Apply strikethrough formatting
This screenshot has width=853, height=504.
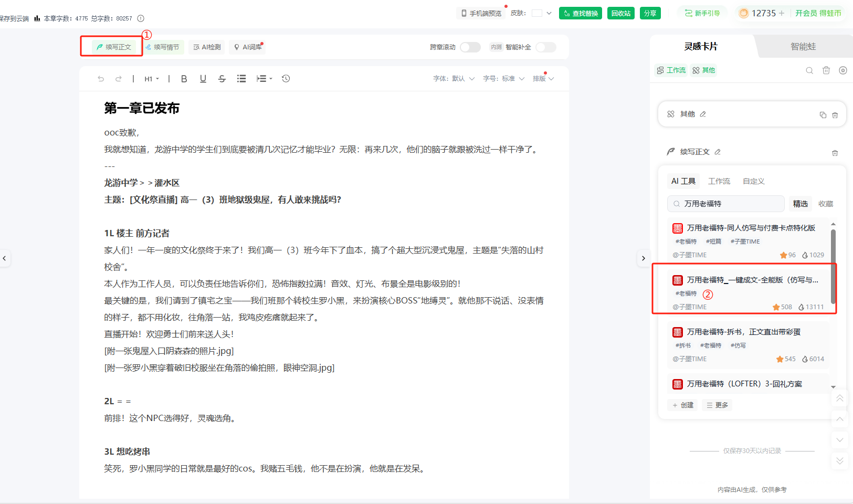222,79
